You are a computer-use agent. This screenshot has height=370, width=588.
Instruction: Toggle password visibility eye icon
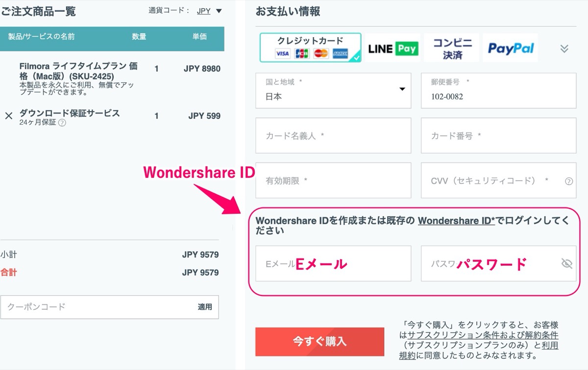566,264
